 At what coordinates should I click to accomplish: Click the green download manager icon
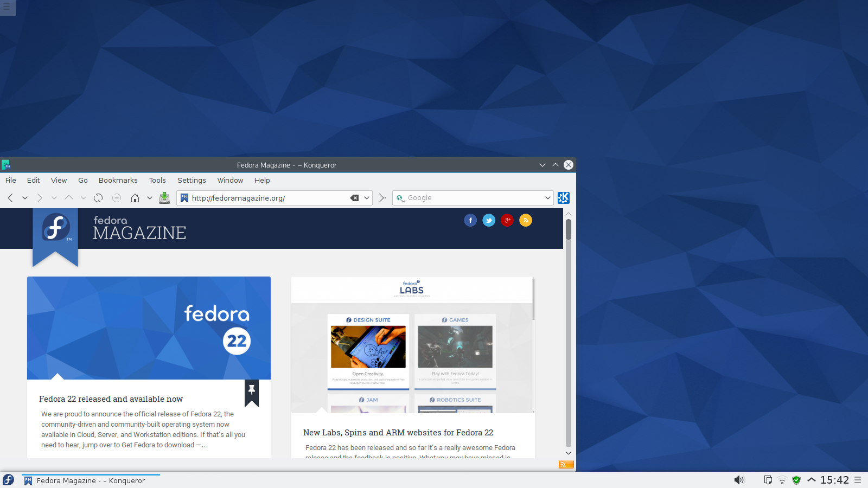pyautogui.click(x=164, y=198)
